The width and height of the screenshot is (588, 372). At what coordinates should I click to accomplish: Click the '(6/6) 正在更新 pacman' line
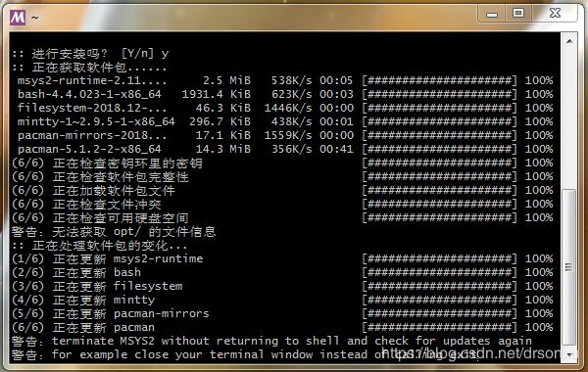[282, 327]
